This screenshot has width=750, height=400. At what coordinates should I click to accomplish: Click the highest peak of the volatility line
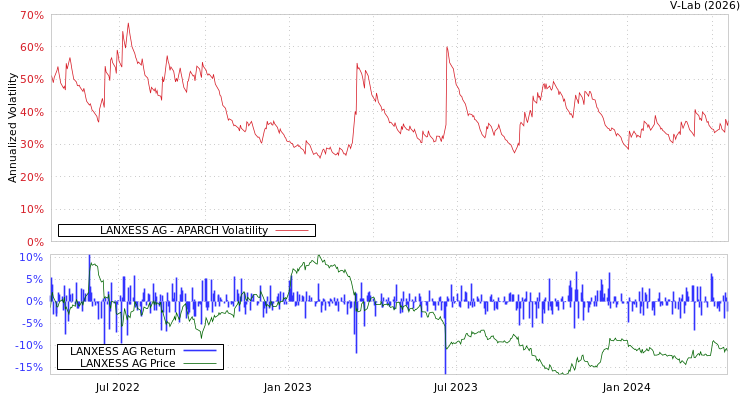128,23
